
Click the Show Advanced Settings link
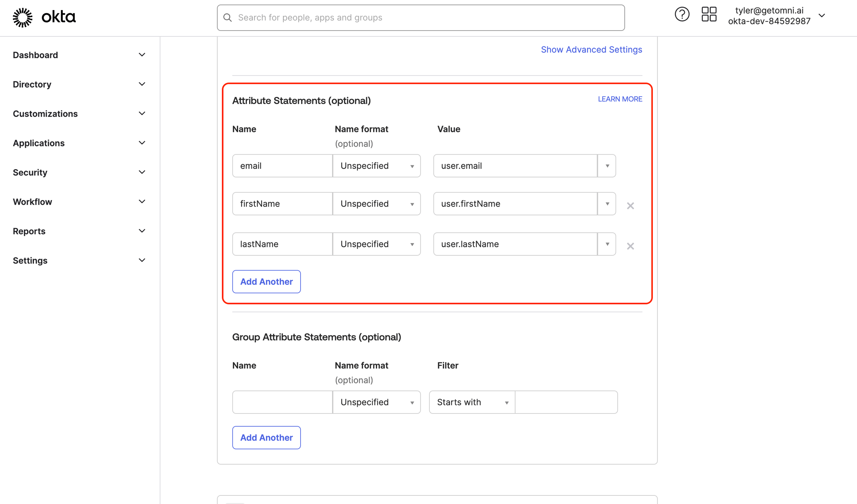coord(591,49)
